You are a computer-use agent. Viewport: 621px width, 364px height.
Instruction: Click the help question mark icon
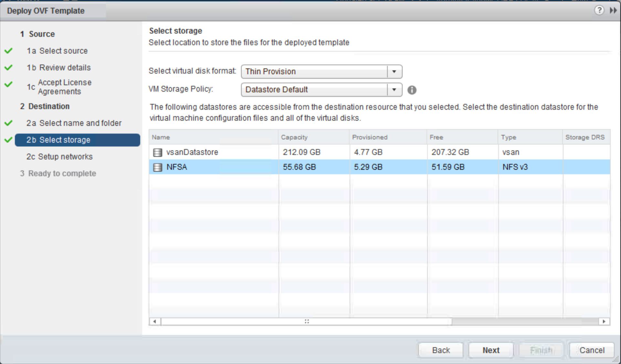(x=599, y=10)
